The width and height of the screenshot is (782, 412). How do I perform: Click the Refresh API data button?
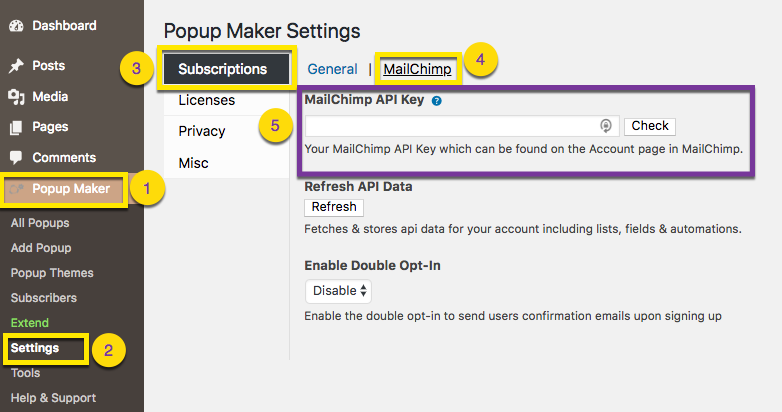click(x=334, y=207)
